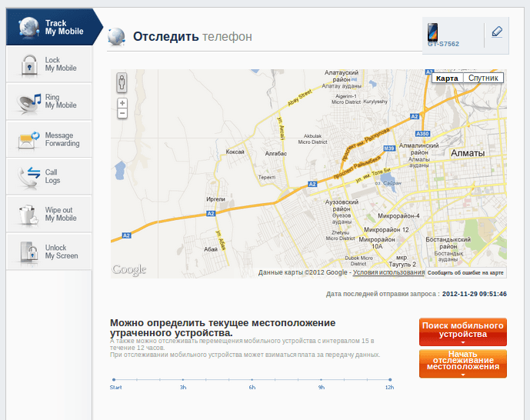The width and height of the screenshot is (530, 420).
Task: Click Начать отслеживание местоположения button
Action: [x=463, y=363]
